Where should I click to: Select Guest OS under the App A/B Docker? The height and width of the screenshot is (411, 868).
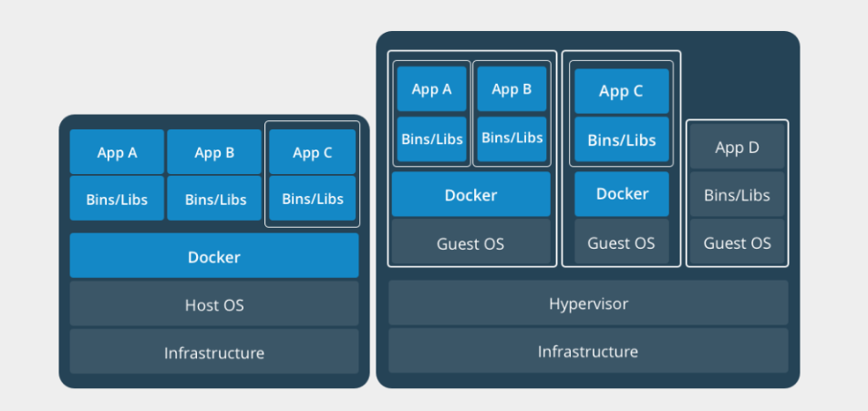point(471,241)
